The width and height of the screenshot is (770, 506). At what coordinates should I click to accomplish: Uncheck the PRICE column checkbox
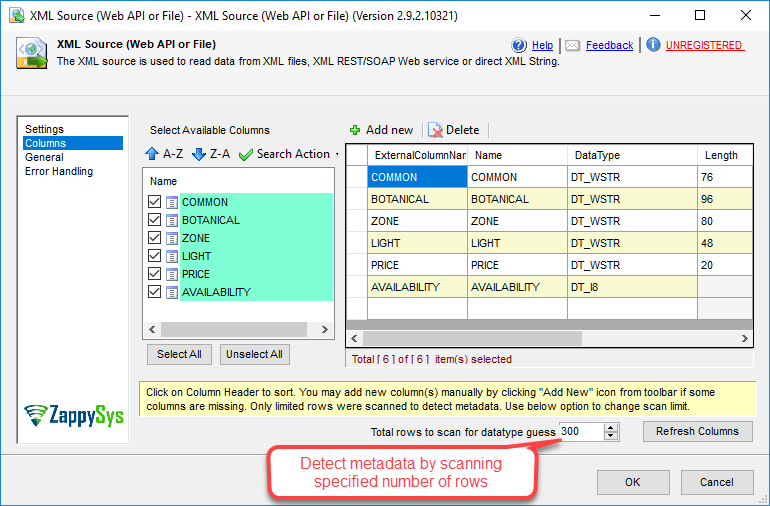(154, 274)
